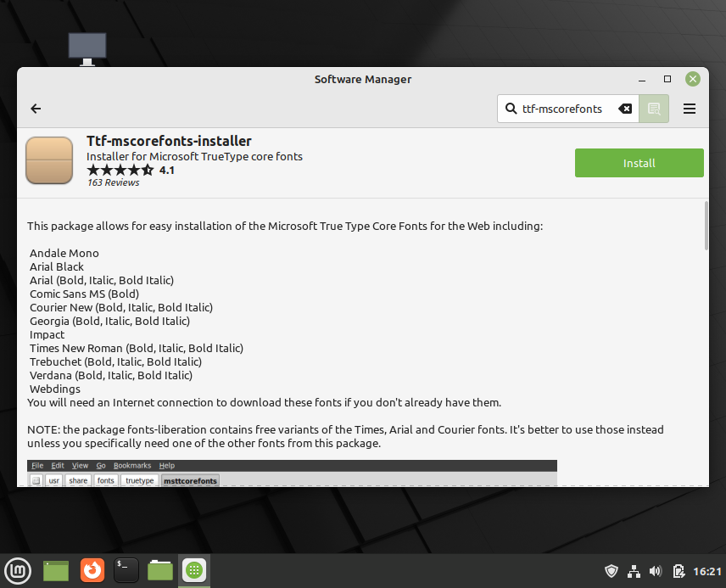Image resolution: width=726 pixels, height=588 pixels.
Task: Click 'Comic Sans MS (Bold)' line
Action: click(x=84, y=294)
